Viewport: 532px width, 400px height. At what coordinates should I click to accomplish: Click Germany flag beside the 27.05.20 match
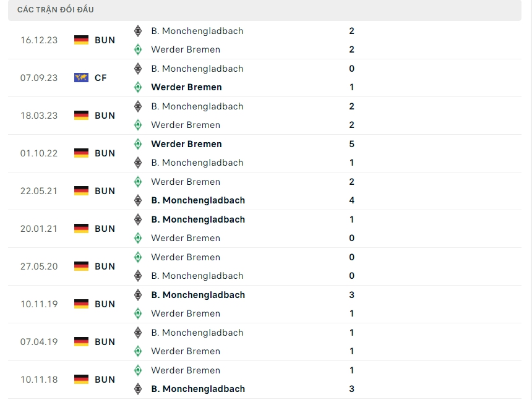(81, 266)
